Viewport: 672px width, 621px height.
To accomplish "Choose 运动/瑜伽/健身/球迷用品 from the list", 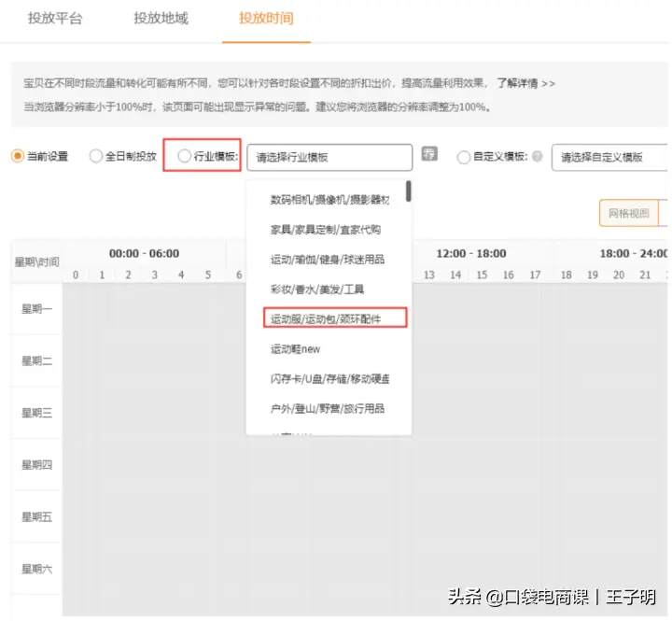I will pos(328,260).
